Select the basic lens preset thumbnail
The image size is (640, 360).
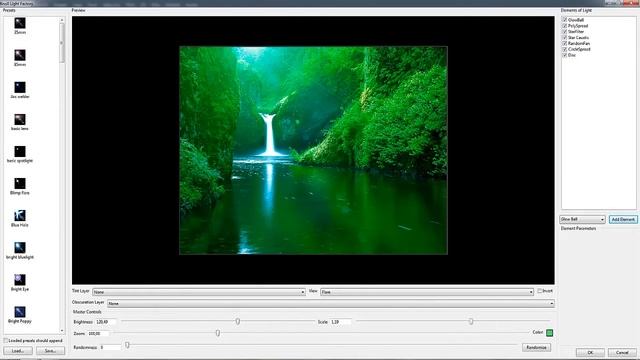[x=20, y=120]
